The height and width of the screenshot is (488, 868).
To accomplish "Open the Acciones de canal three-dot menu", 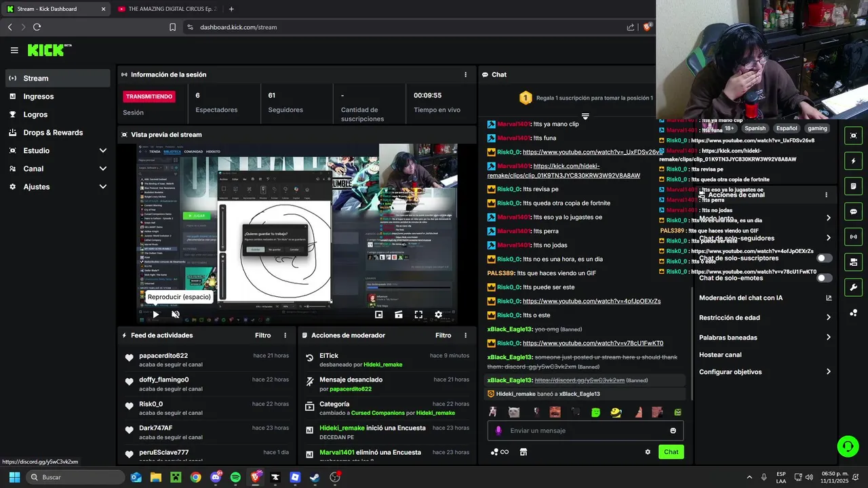I will (826, 195).
